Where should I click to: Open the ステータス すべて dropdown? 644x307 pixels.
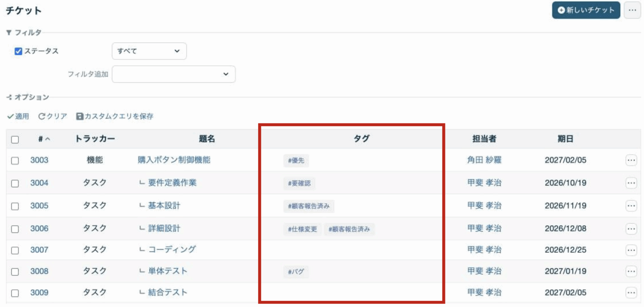pyautogui.click(x=149, y=51)
